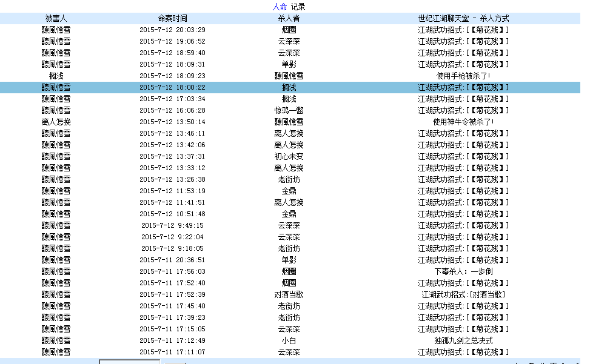The height and width of the screenshot is (364, 610).
Task: Select the 命案时间 column header
Action: [x=172, y=18]
